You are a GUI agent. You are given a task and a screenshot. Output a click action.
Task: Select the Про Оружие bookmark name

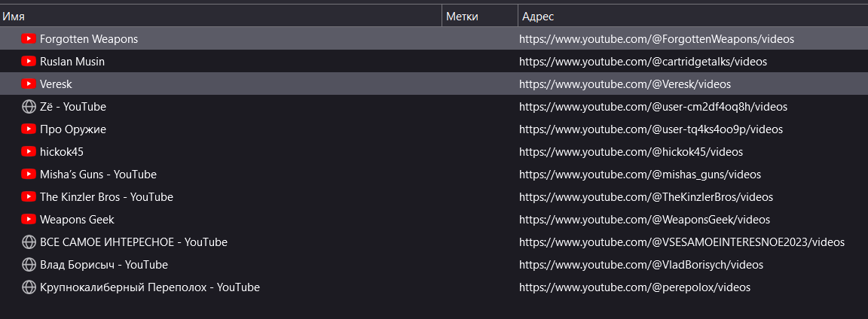tap(73, 129)
